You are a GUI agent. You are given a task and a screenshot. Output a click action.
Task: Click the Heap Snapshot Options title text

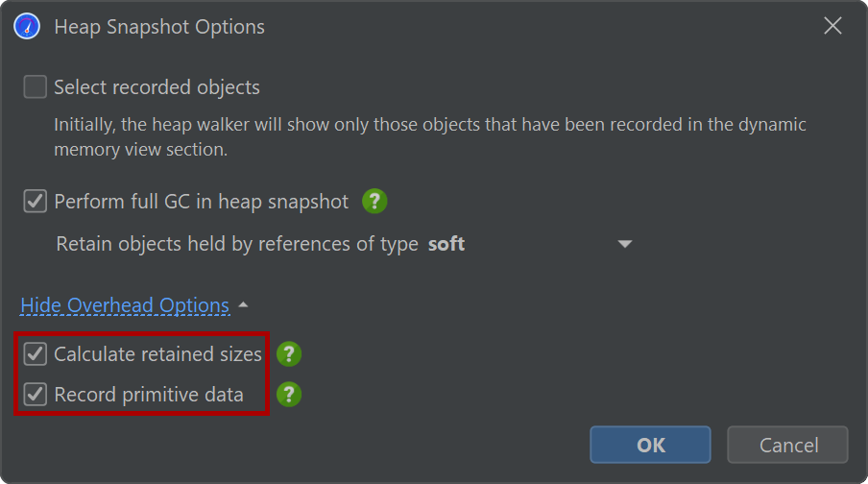[159, 27]
